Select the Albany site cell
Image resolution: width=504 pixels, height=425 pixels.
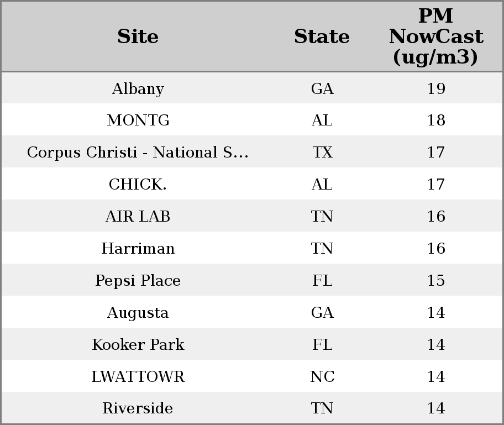click(x=138, y=89)
